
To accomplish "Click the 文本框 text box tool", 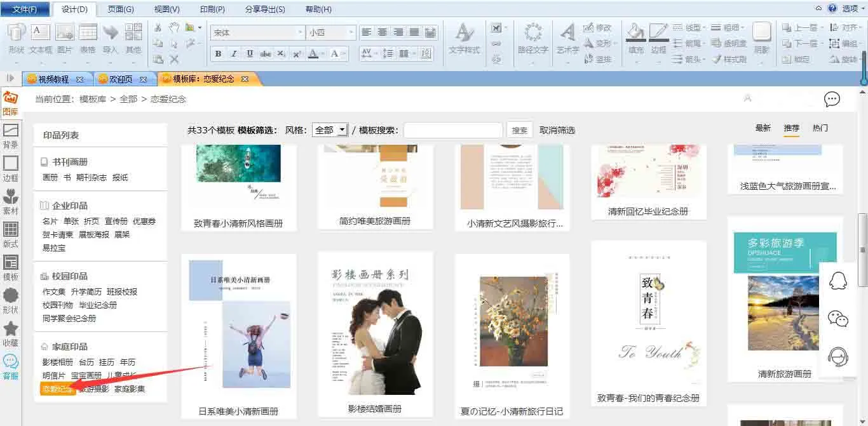I will click(x=41, y=39).
